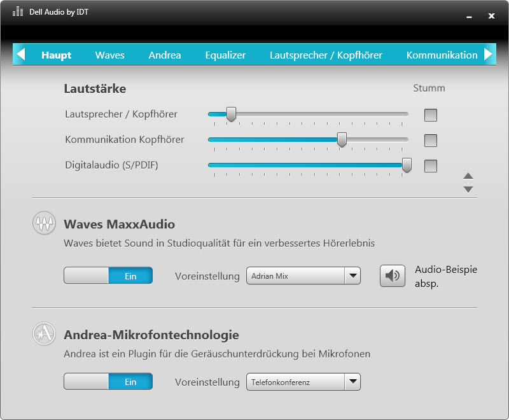The image size is (509, 420).
Task: Mute Digitalaudio (S/PDIF) via its checkbox
Action: click(x=431, y=166)
